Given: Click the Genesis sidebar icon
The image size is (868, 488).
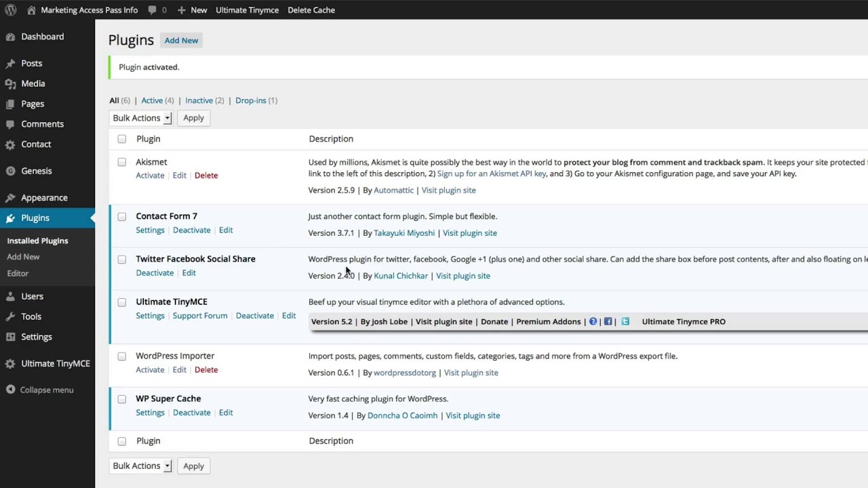Looking at the screenshot, I should (10, 171).
